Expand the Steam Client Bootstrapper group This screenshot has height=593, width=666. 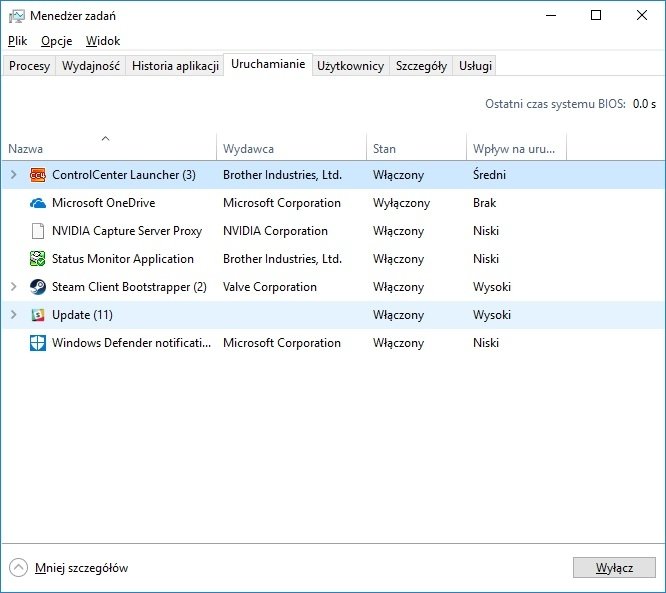(x=14, y=287)
